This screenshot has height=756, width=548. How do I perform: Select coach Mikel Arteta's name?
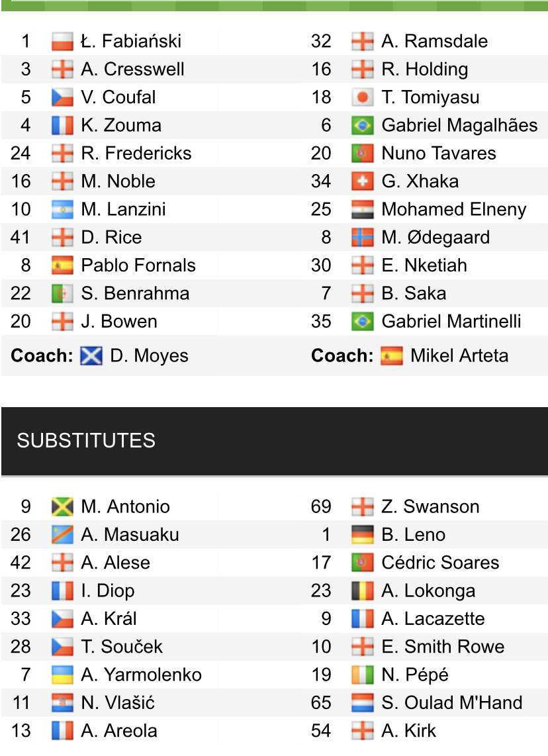pos(459,355)
